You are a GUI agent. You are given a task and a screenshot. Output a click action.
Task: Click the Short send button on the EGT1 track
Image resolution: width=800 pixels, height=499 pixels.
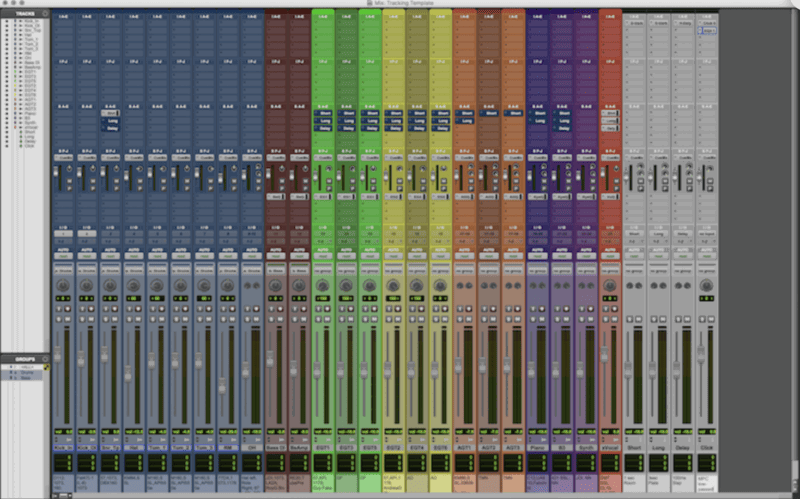pyautogui.click(x=323, y=113)
